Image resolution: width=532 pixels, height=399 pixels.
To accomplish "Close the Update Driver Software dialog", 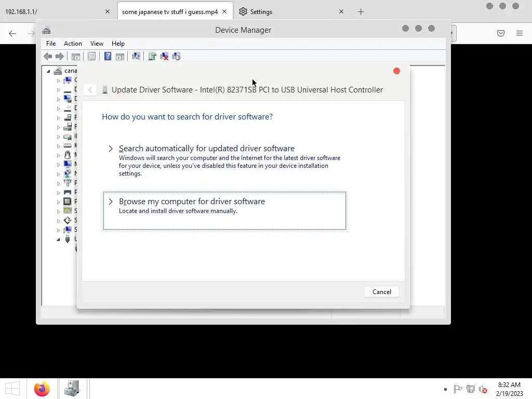I will point(396,71).
